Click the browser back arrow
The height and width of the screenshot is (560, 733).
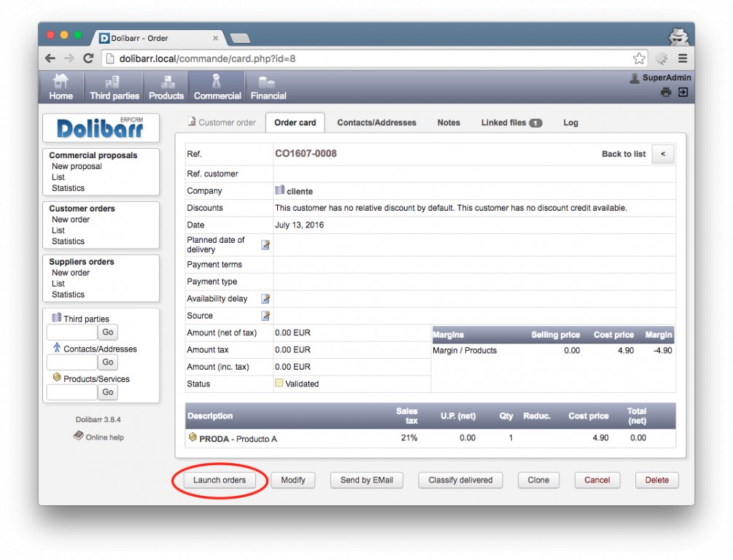[50, 58]
